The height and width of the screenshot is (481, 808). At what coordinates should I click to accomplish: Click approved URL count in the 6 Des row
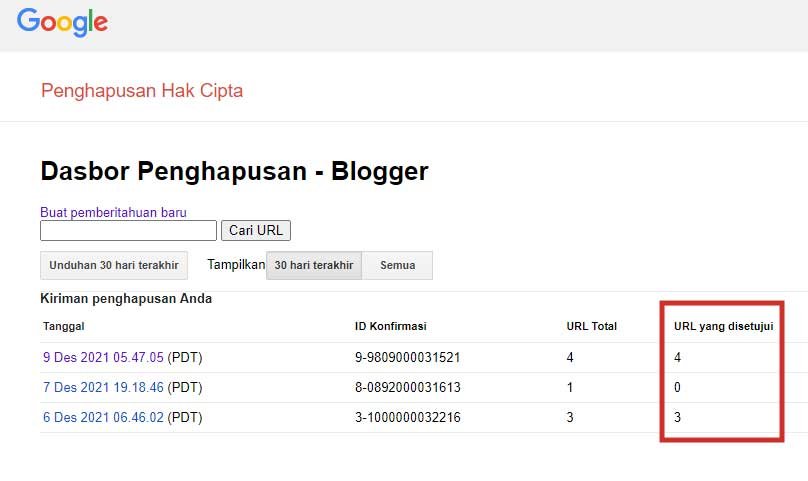(x=677, y=417)
